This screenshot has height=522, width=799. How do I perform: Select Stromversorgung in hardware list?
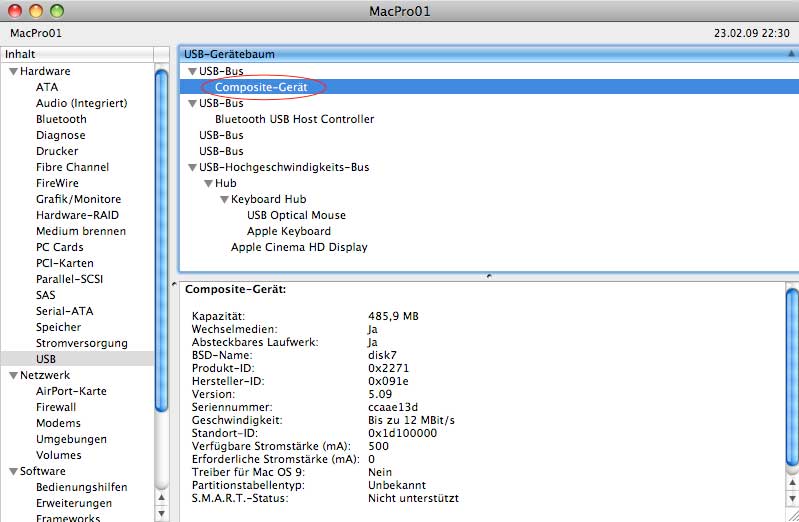click(82, 343)
